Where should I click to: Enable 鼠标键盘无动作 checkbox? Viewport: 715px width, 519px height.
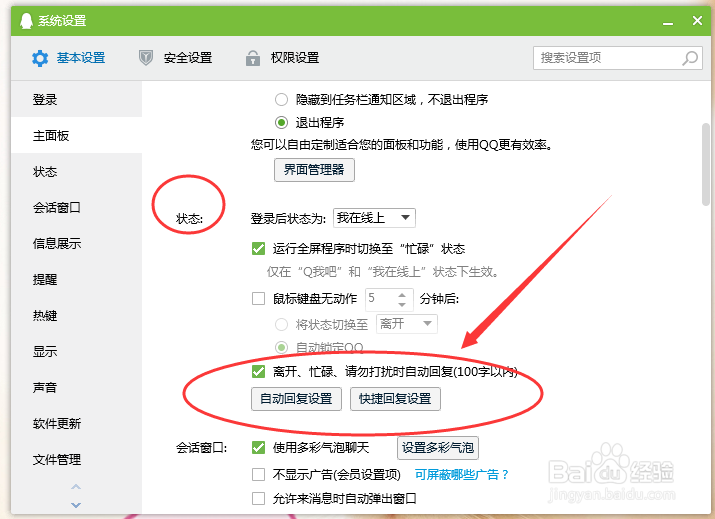click(259, 299)
